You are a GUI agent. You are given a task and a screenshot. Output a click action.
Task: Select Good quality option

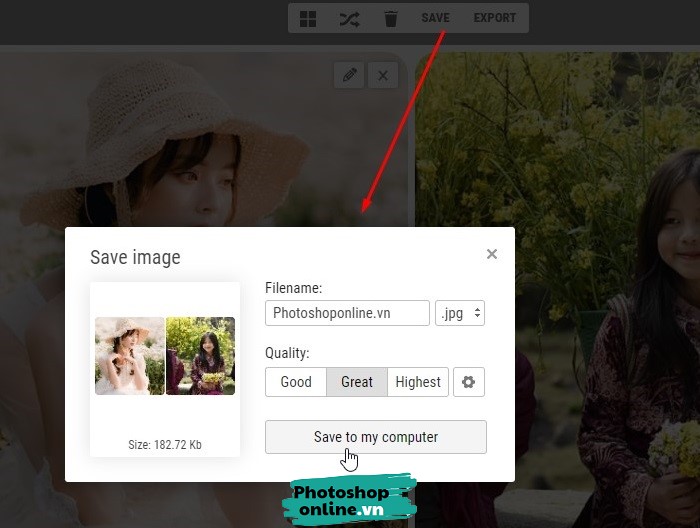click(x=296, y=382)
